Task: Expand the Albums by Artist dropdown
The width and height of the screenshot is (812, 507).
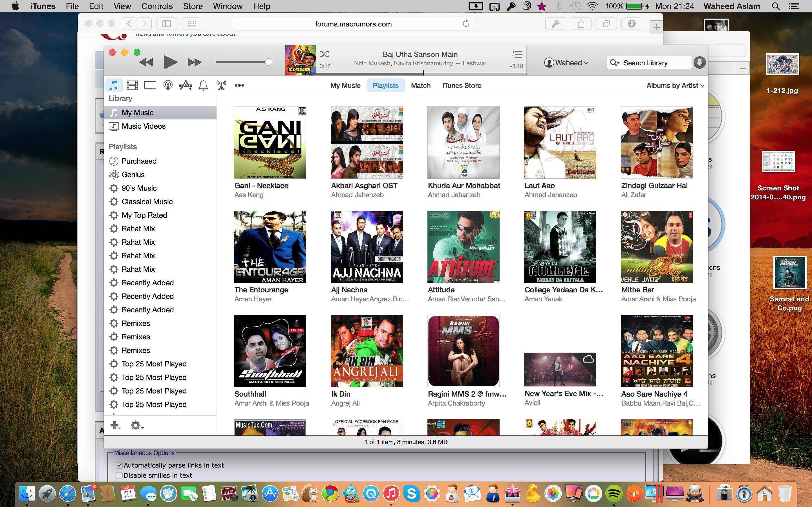Action: coord(675,86)
